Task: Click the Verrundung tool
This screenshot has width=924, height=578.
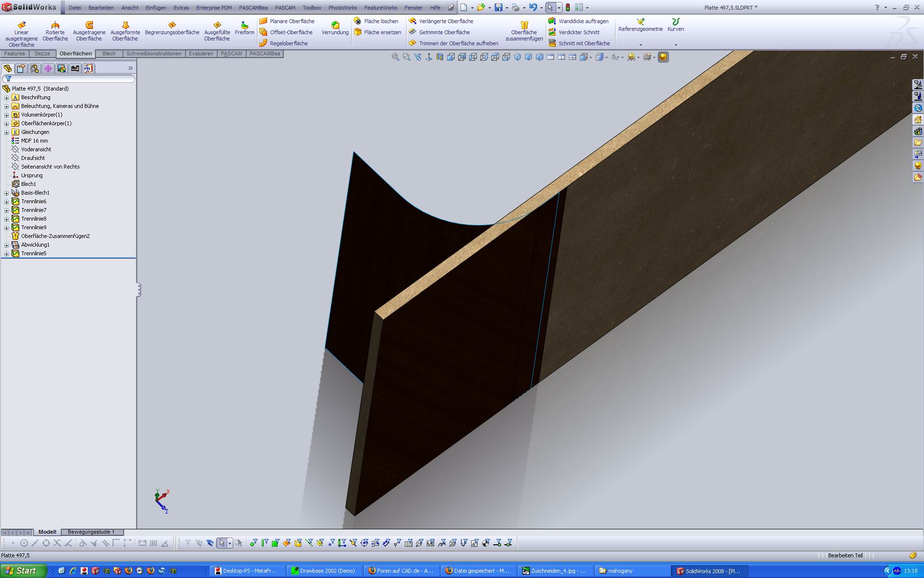Action: [335, 28]
